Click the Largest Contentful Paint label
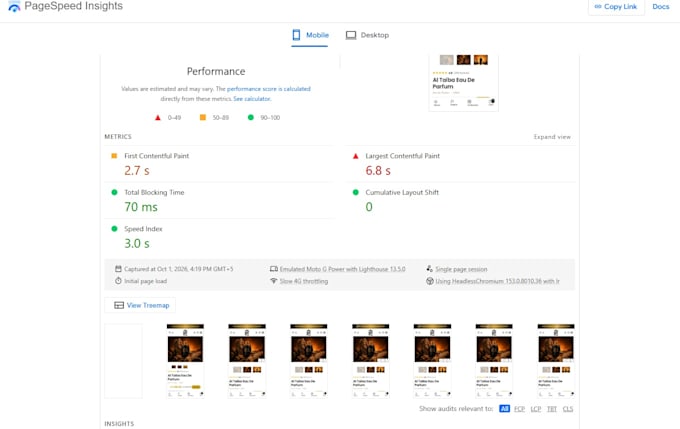Viewport: 680px width, 429px height. (x=402, y=156)
